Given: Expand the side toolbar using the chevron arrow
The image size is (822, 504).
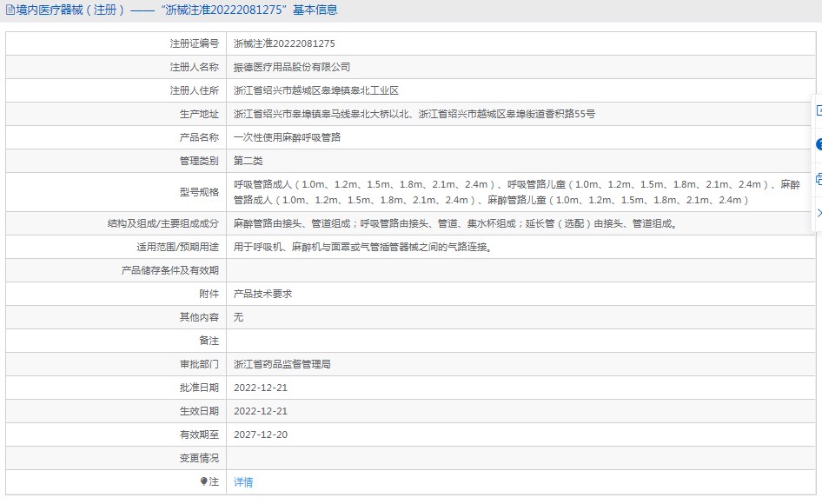Looking at the screenshot, I should coord(819,213).
